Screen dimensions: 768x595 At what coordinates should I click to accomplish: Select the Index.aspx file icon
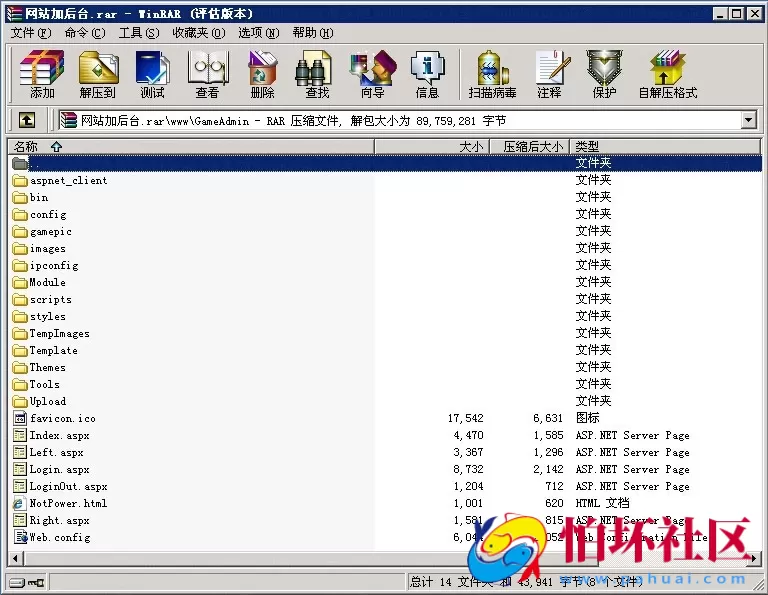coord(20,435)
